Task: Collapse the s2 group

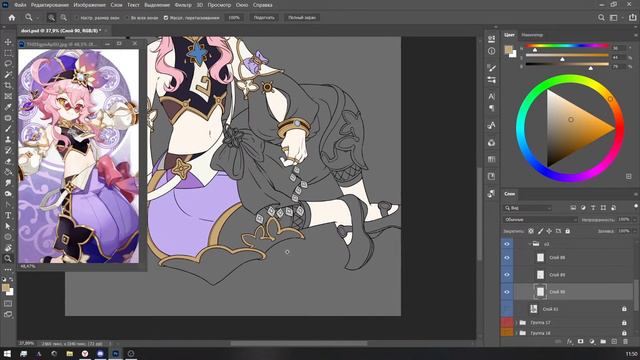Action: point(529,244)
